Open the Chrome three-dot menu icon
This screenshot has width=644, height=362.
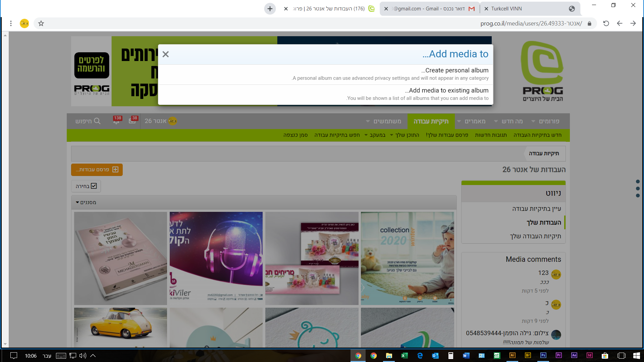pos(11,23)
